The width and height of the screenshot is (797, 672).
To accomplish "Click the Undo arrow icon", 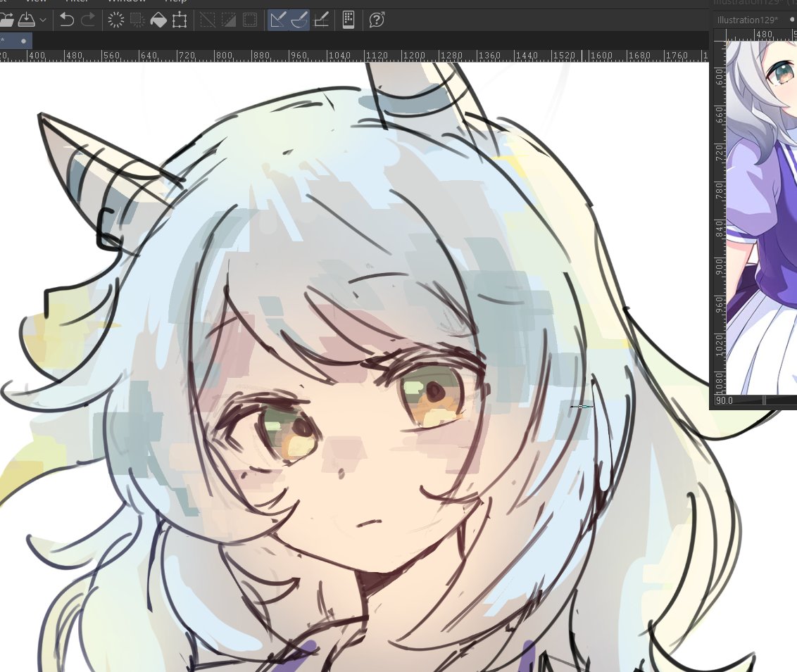I will (67, 20).
